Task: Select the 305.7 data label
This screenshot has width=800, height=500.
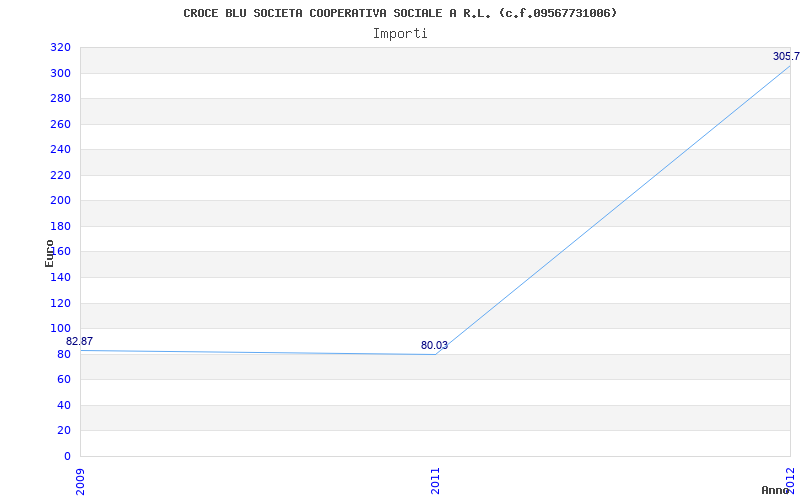Action: pos(786,57)
